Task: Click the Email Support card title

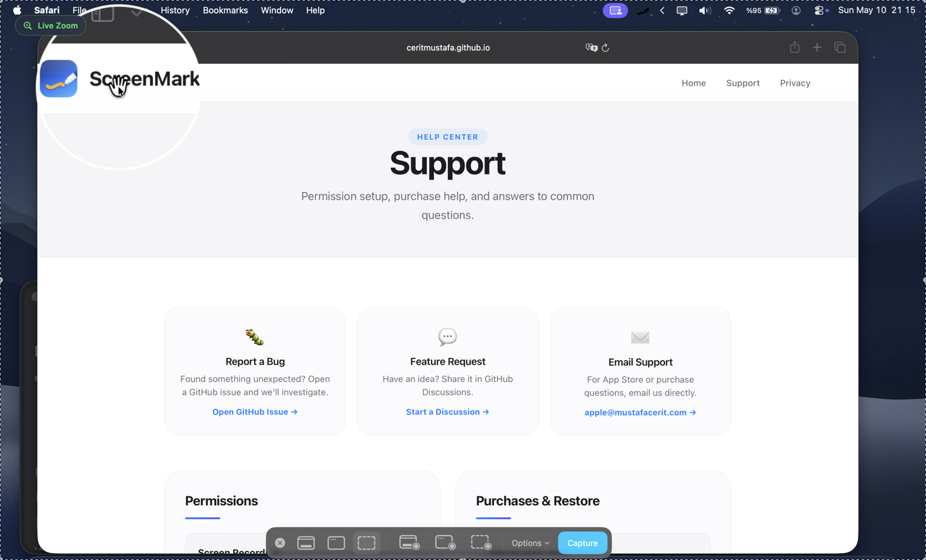Action: pos(641,362)
